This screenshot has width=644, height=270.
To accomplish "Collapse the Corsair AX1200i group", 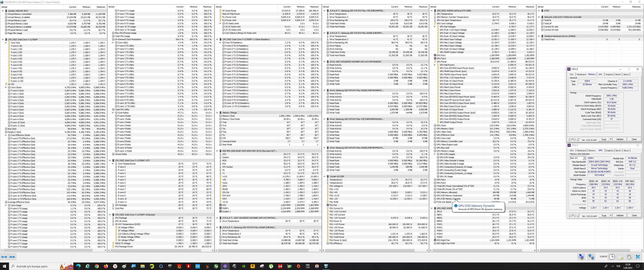I will coord(324,176).
